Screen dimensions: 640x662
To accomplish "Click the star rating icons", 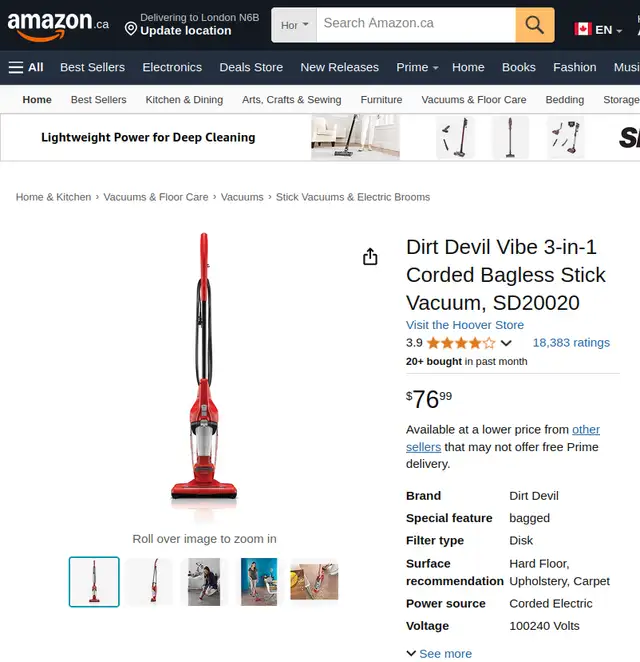I will point(461,343).
